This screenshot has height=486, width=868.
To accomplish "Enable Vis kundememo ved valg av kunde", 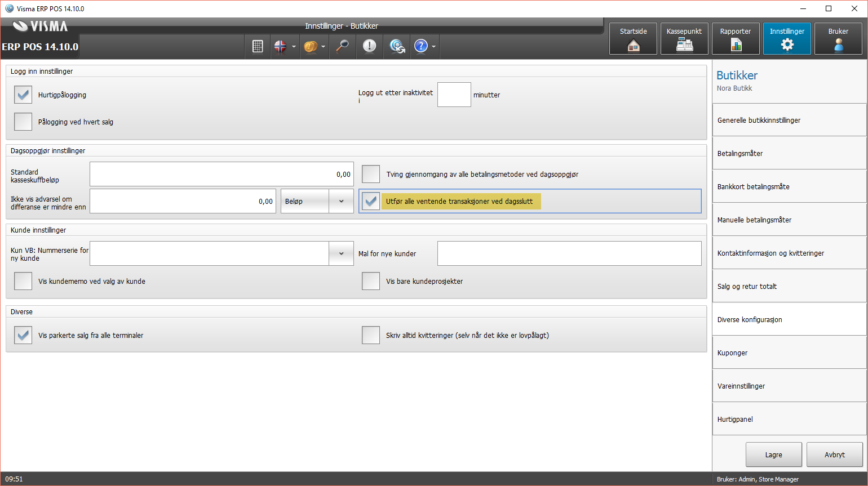I will pos(23,281).
